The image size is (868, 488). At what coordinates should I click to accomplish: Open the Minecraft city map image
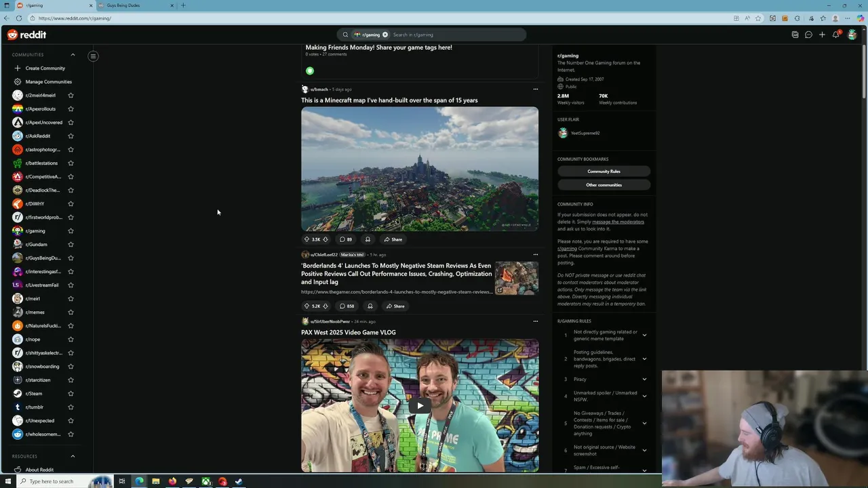tap(420, 169)
